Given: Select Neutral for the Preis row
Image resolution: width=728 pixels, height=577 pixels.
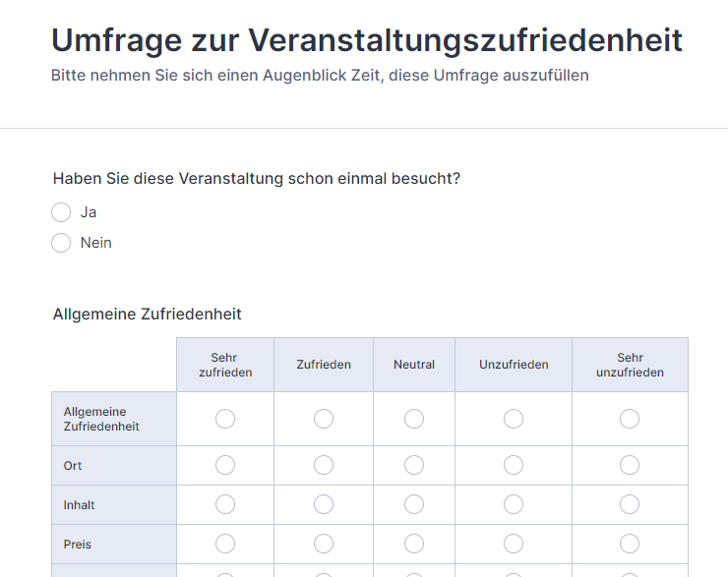Looking at the screenshot, I should [x=414, y=544].
